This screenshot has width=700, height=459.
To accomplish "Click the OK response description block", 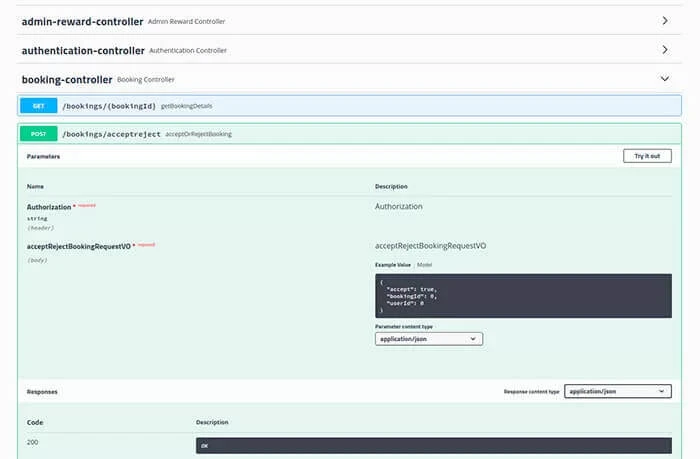I will [433, 446].
